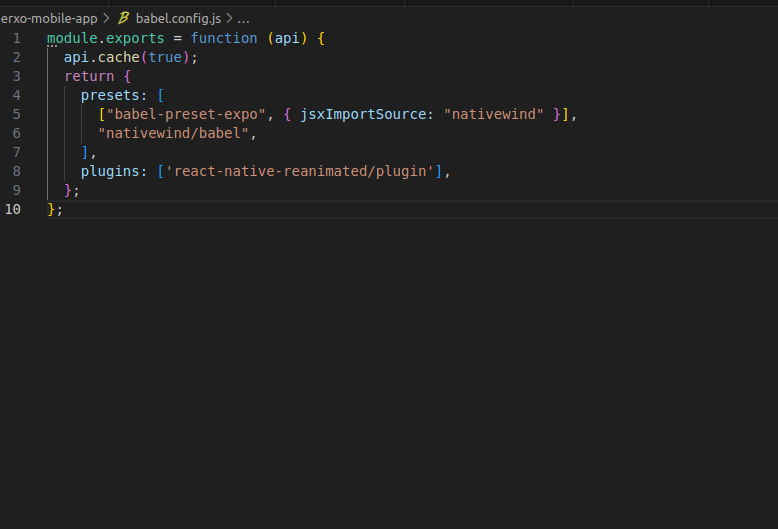The width and height of the screenshot is (778, 529).
Task: Click line number 1 in the gutter
Action: point(16,38)
